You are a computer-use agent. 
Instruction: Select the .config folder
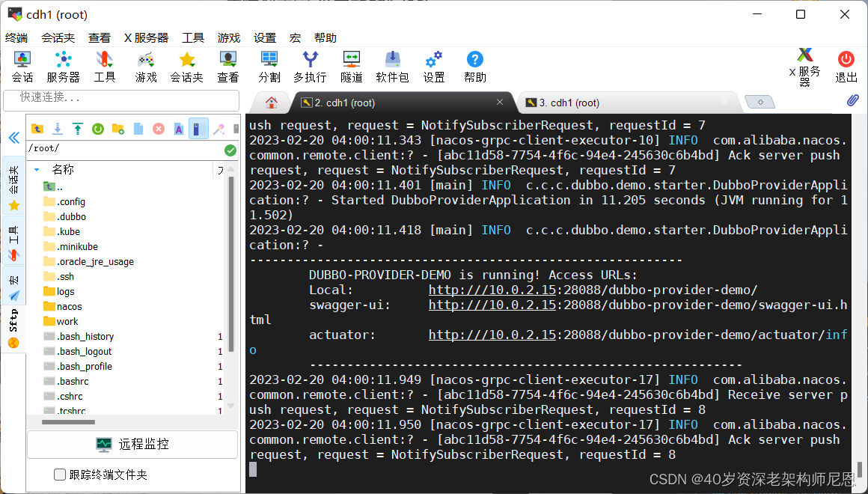coord(71,201)
